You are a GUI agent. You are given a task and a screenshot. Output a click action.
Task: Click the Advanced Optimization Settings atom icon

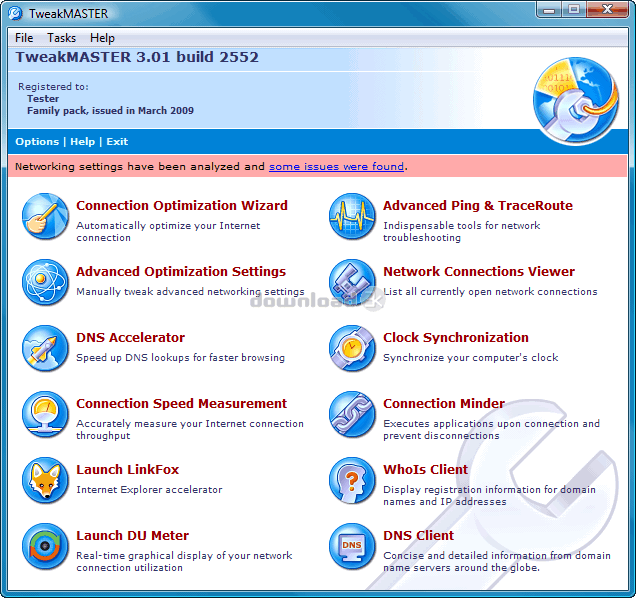click(45, 282)
